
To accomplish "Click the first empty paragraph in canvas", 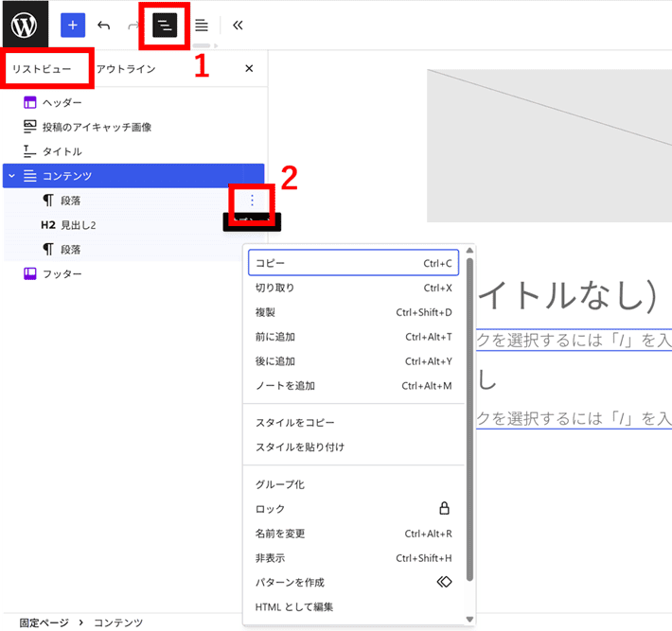I will coord(574,341).
